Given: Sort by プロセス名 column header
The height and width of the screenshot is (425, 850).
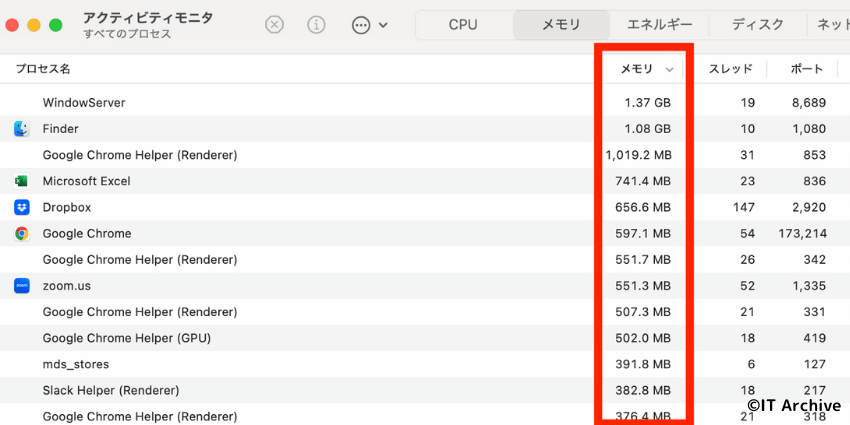Looking at the screenshot, I should coord(43,69).
